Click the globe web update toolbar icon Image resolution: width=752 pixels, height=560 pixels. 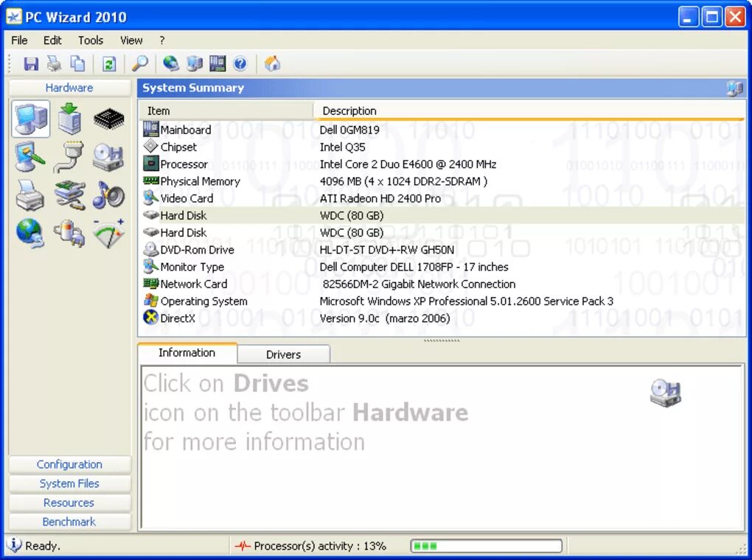click(x=171, y=63)
